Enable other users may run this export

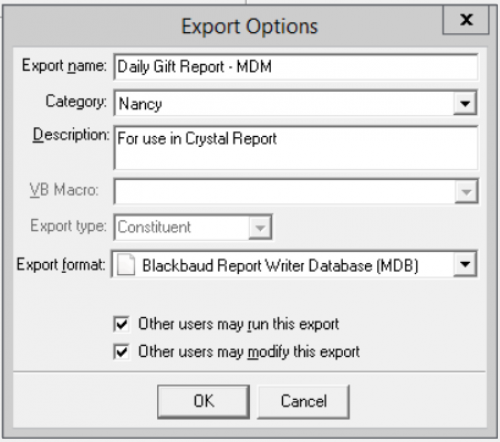(121, 324)
